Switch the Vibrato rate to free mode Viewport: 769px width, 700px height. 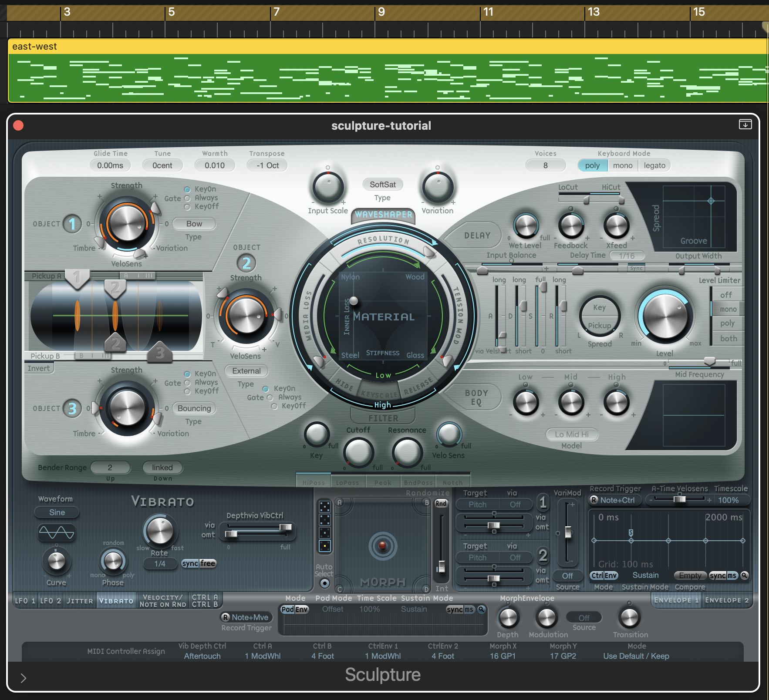(x=208, y=563)
